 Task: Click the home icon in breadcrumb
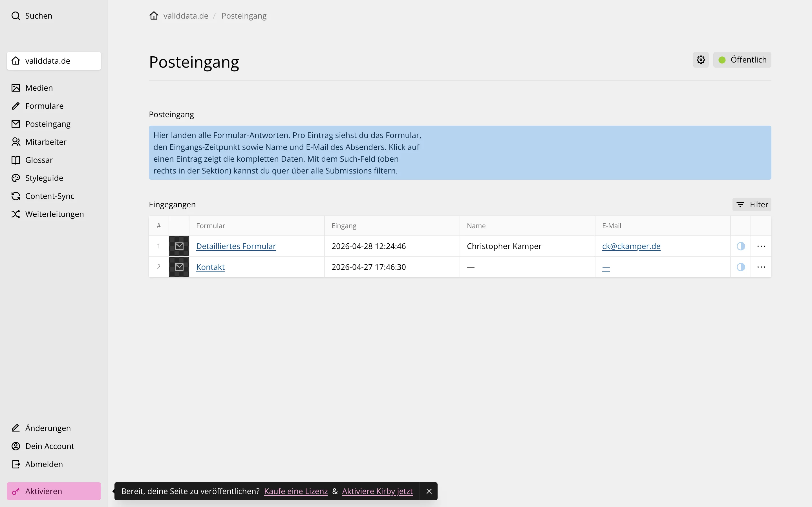click(154, 16)
